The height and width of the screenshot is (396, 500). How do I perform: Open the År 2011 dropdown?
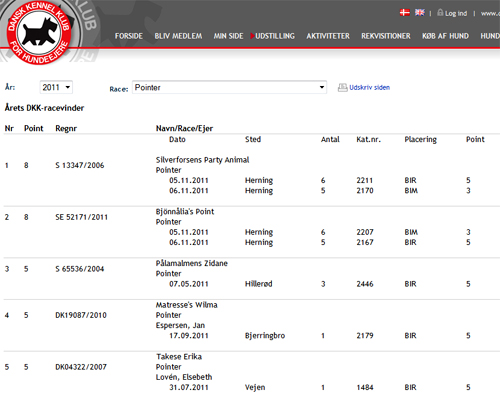[x=56, y=87]
